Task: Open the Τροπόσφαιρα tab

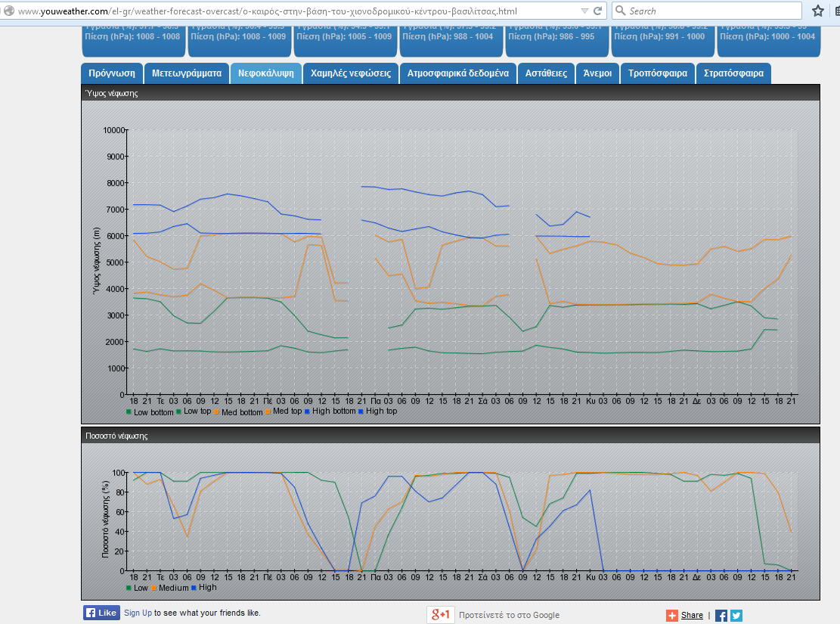Action: click(x=658, y=73)
